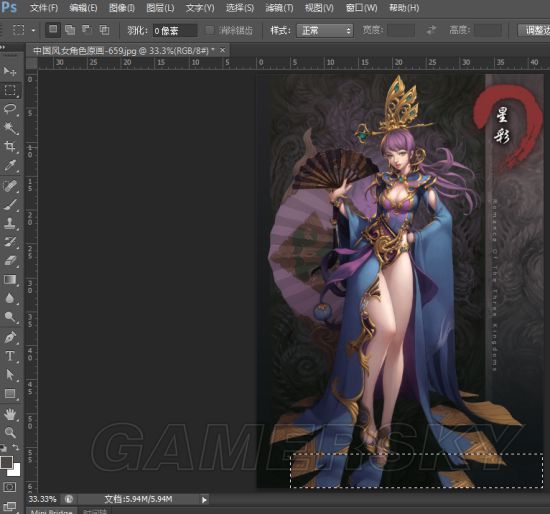Select the Rectangular Marquee tool

[x=10, y=91]
